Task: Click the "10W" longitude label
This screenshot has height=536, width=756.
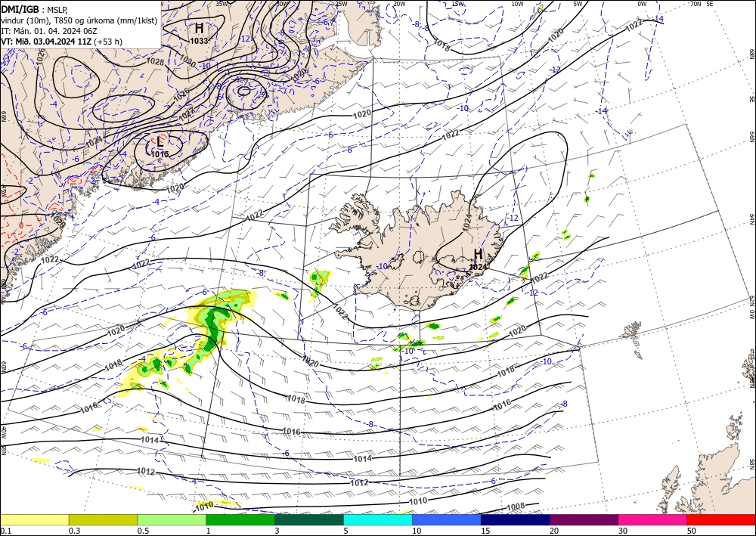Action: point(517,4)
